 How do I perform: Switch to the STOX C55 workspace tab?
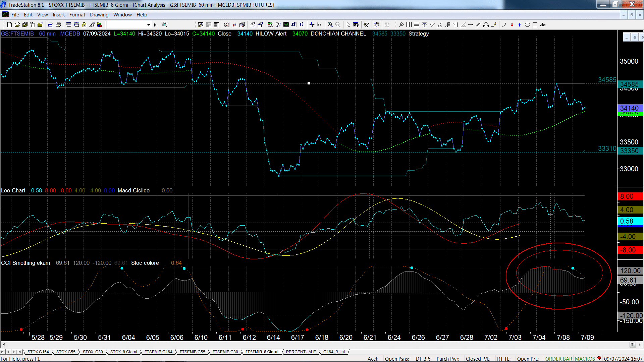[66, 352]
